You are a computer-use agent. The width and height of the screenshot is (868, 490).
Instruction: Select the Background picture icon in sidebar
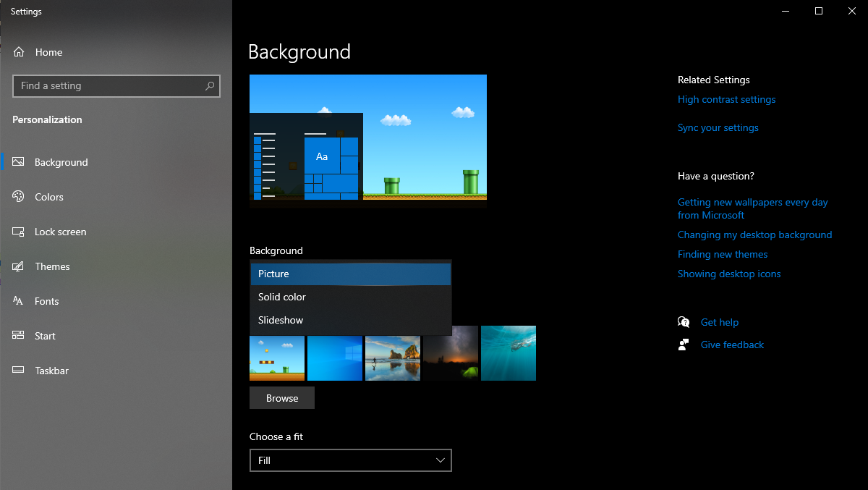point(19,162)
